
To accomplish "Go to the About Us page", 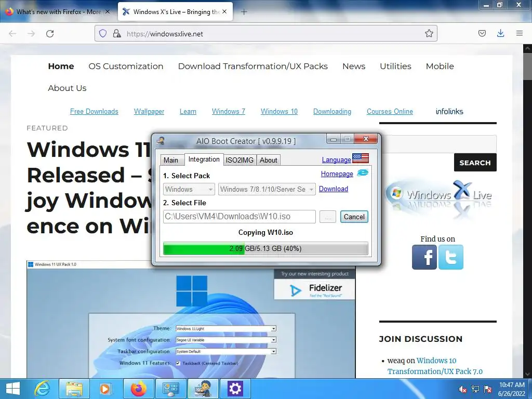I will coord(67,88).
